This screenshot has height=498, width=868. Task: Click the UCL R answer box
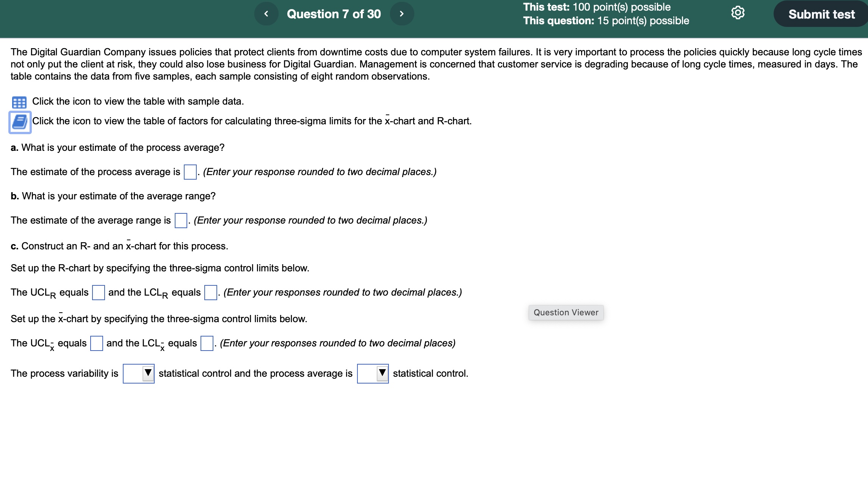click(98, 292)
